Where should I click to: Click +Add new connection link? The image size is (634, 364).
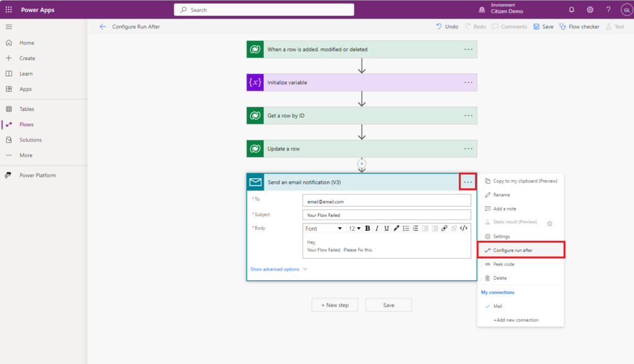coord(516,320)
